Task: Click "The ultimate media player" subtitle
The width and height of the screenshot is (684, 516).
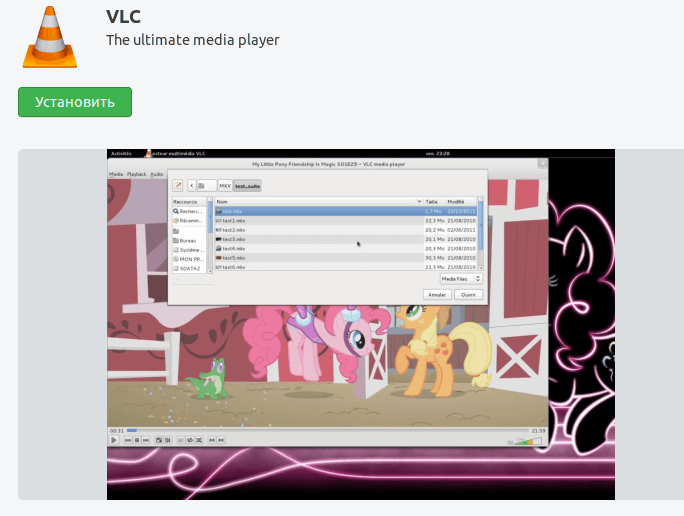Action: [192, 40]
